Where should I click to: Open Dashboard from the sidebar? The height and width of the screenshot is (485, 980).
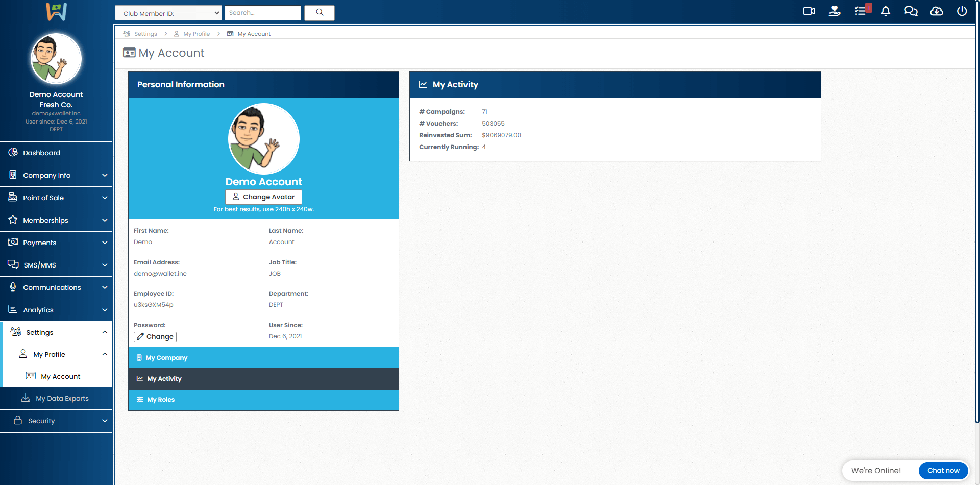[x=42, y=153]
